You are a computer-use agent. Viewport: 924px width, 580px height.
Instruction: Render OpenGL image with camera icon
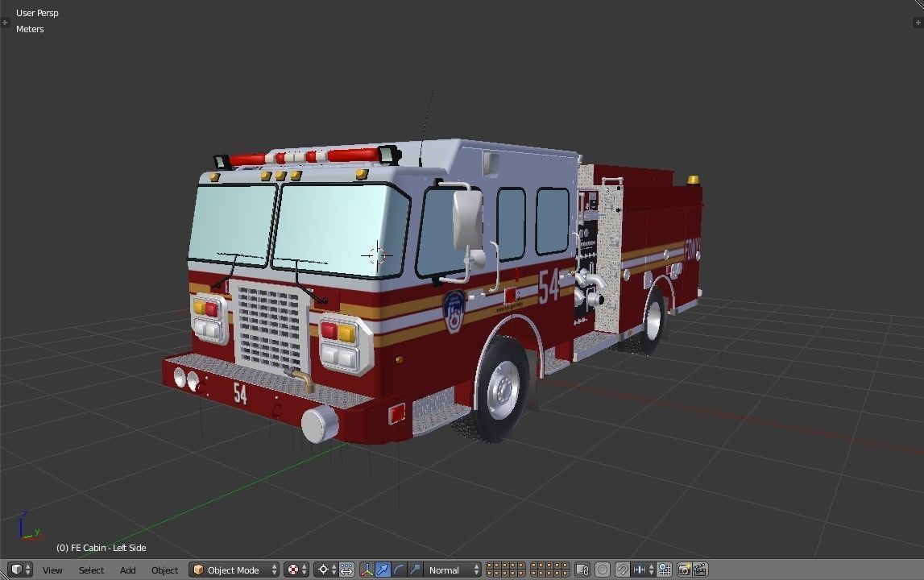[x=684, y=570]
